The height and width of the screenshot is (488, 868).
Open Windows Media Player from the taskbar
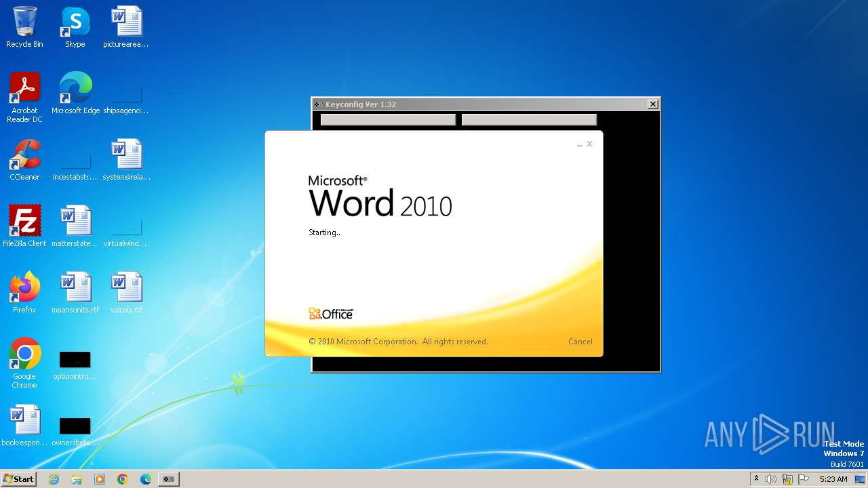[x=100, y=479]
